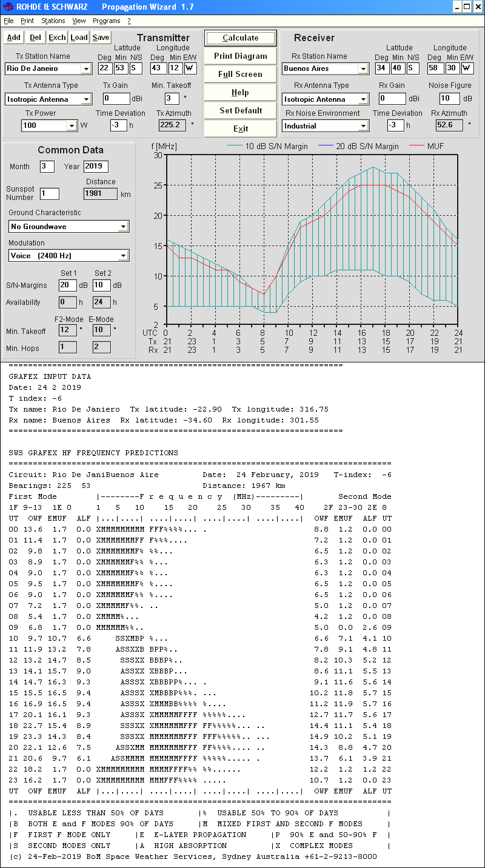Image resolution: width=485 pixels, height=868 pixels.
Task: Open the Stations menu
Action: point(53,21)
